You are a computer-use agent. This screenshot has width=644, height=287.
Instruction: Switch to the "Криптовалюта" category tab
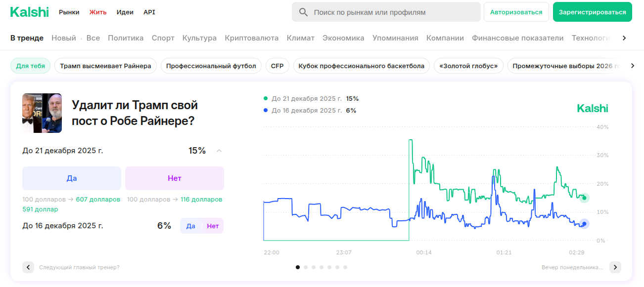[251, 38]
